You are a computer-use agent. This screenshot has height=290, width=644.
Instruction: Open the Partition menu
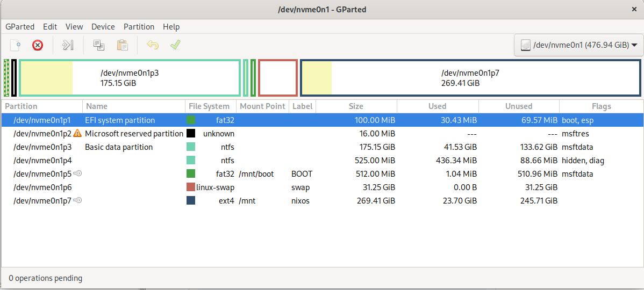pos(139,27)
